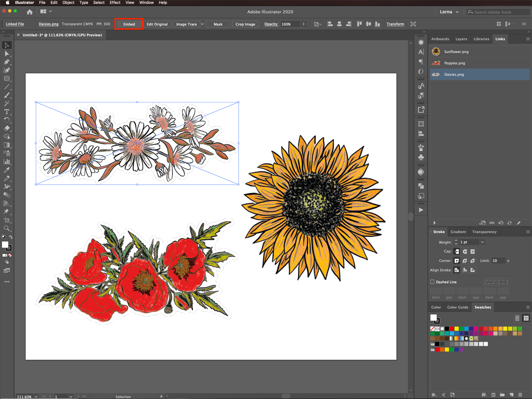Pick the Rectangle shape tool

click(x=7, y=79)
